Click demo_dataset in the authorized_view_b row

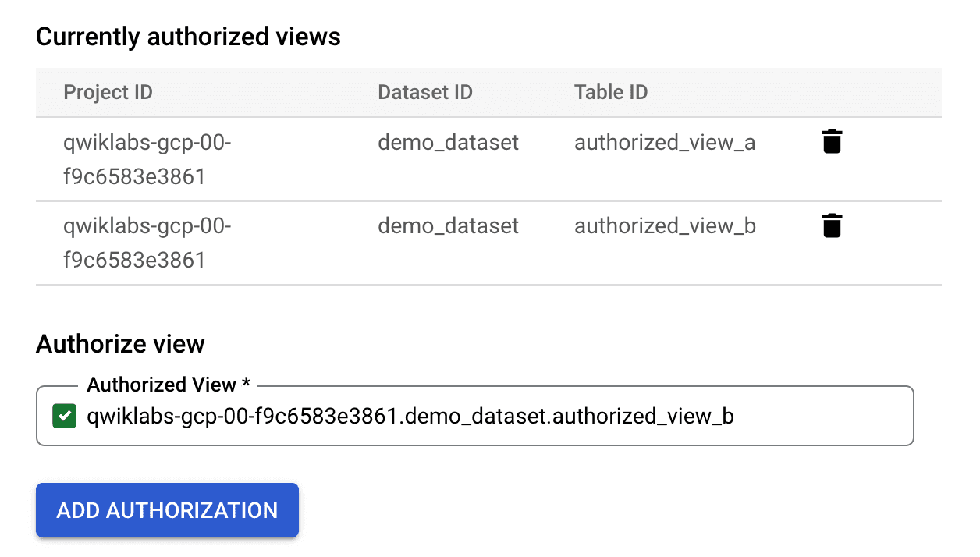(448, 226)
